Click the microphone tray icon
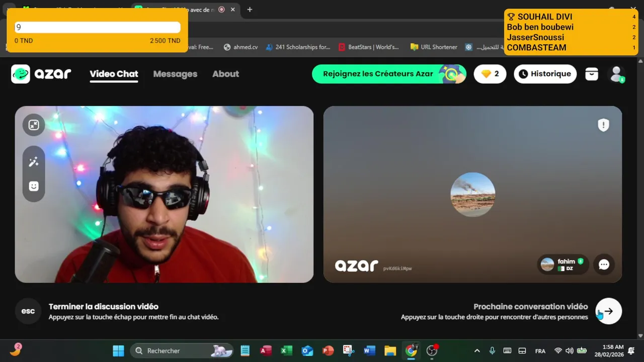This screenshot has height=362, width=644. [492, 350]
